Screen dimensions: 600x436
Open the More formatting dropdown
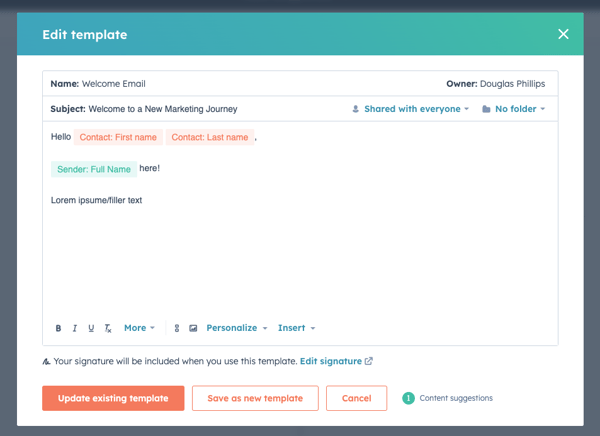tap(139, 328)
